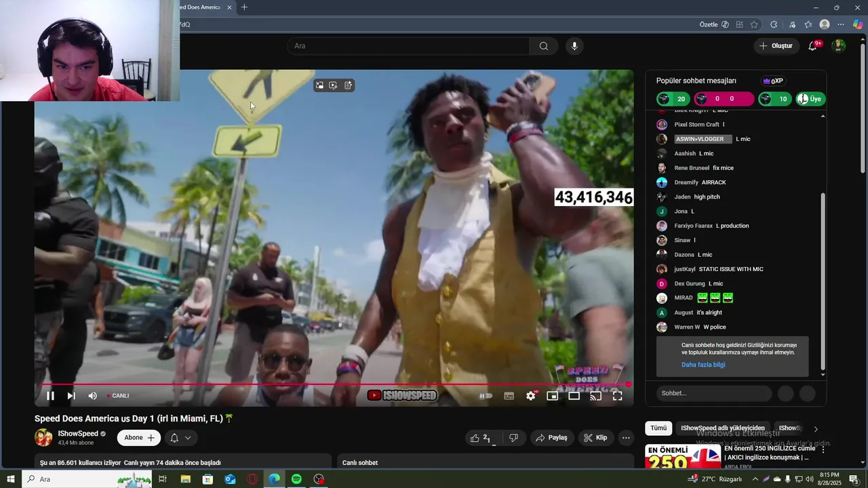
Task: Dislike the video
Action: [513, 438]
